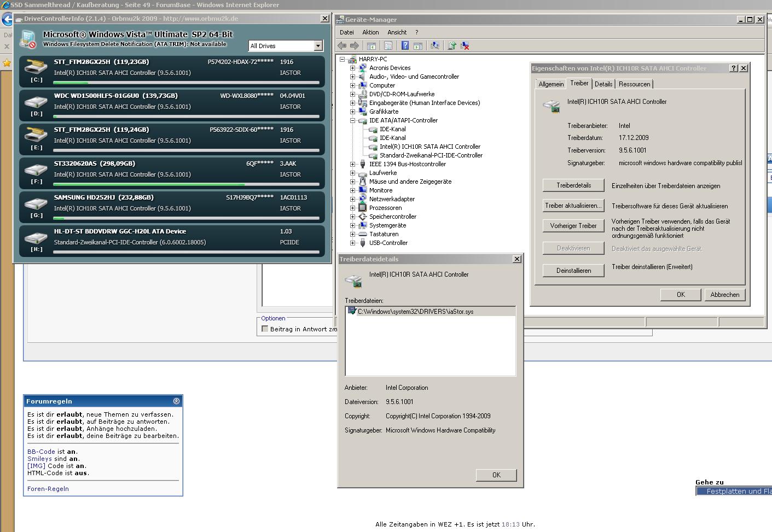Expand the USB-Controller node

(x=353, y=243)
